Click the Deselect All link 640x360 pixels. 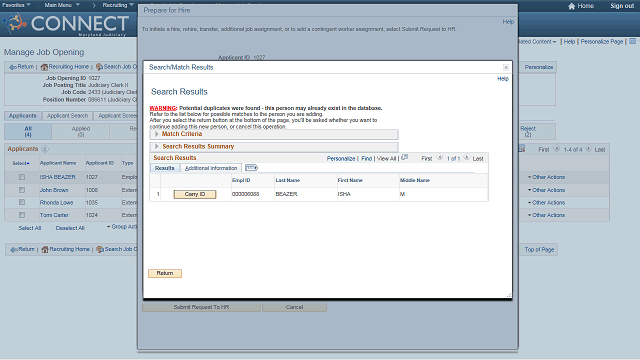tap(70, 228)
